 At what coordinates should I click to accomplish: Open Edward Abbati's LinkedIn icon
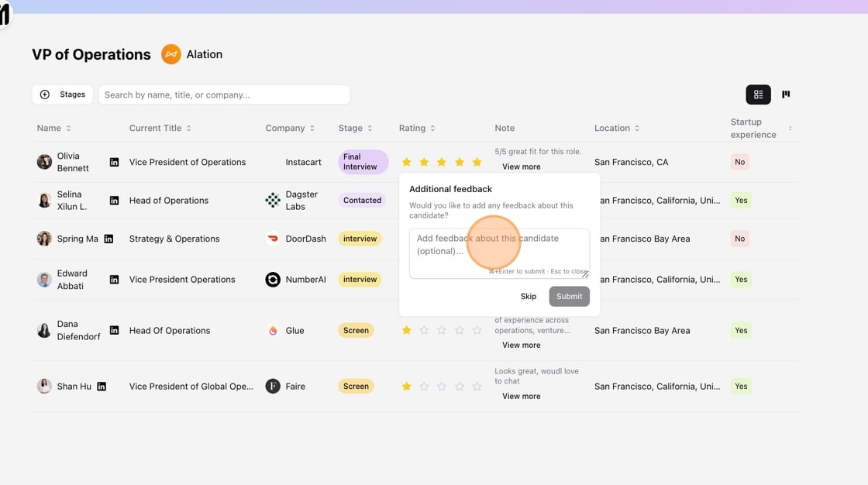pos(114,280)
